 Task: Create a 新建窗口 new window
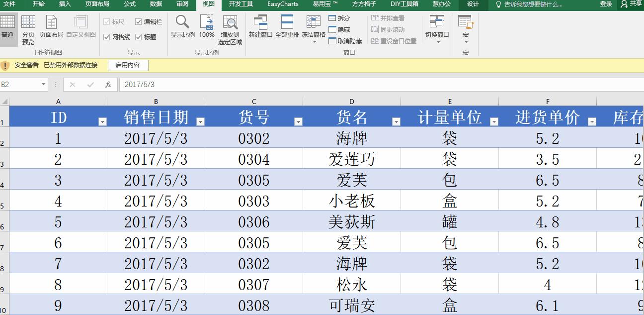(260, 28)
